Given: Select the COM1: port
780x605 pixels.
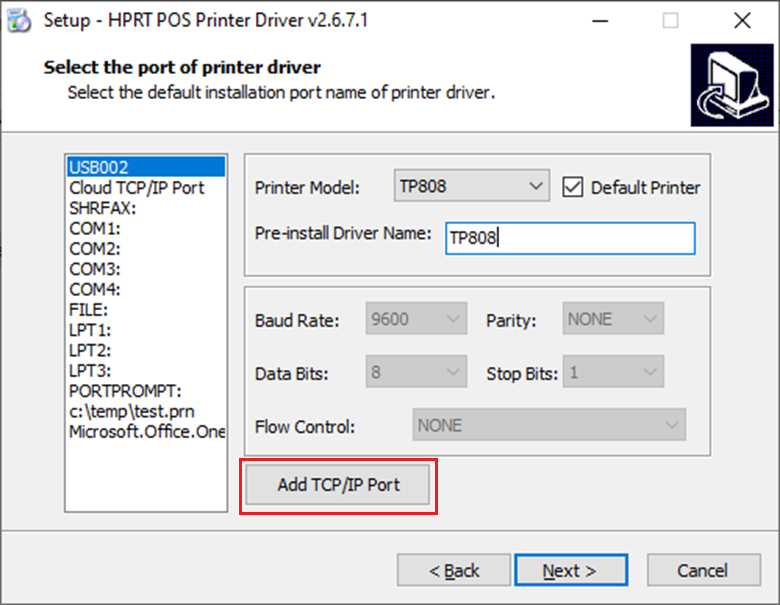Looking at the screenshot, I should click(x=95, y=228).
